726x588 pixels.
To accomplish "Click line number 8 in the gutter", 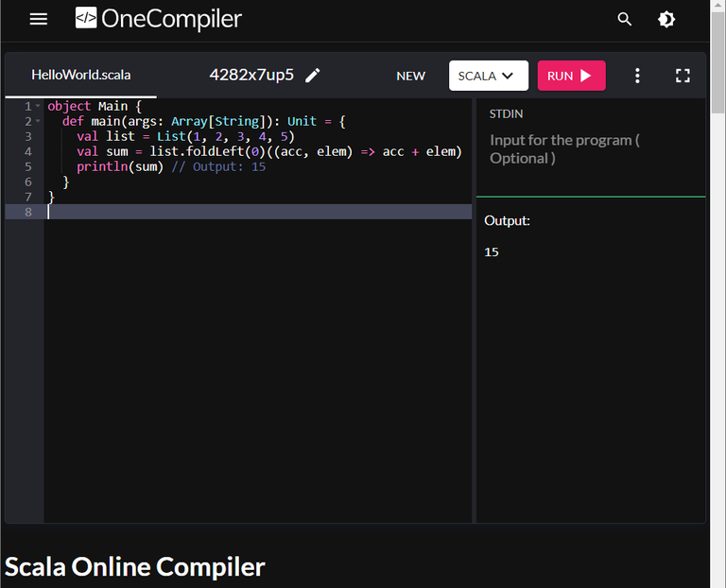I will click(28, 212).
